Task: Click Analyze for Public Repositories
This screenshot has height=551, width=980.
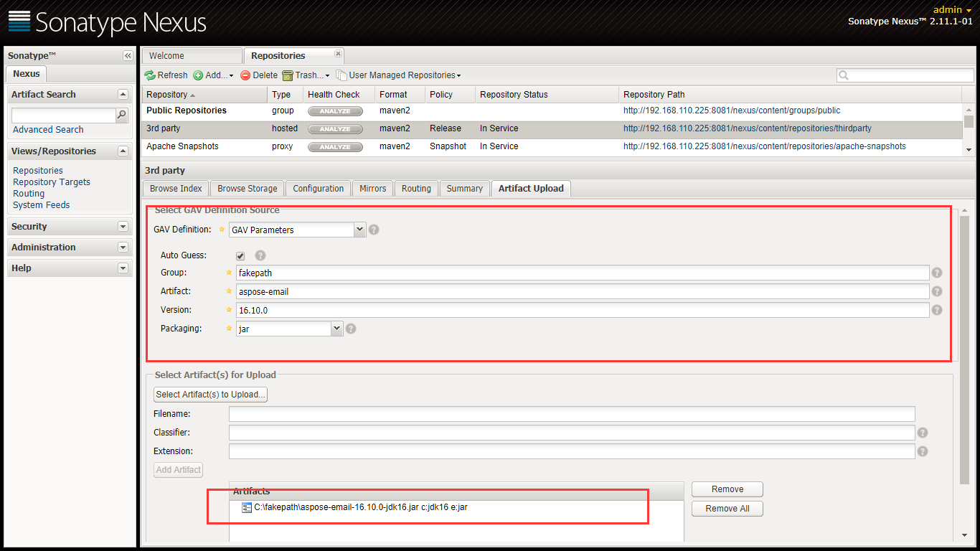Action: click(335, 111)
